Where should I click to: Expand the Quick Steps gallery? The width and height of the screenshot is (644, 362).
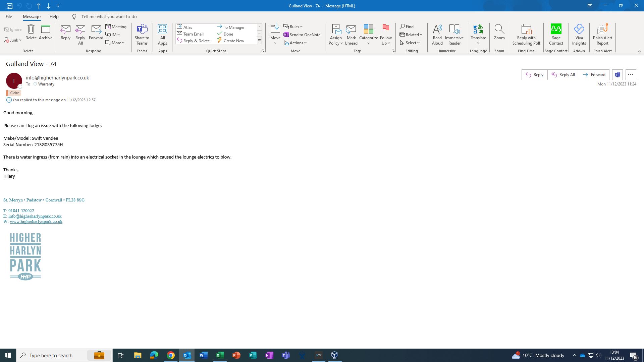pyautogui.click(x=259, y=41)
